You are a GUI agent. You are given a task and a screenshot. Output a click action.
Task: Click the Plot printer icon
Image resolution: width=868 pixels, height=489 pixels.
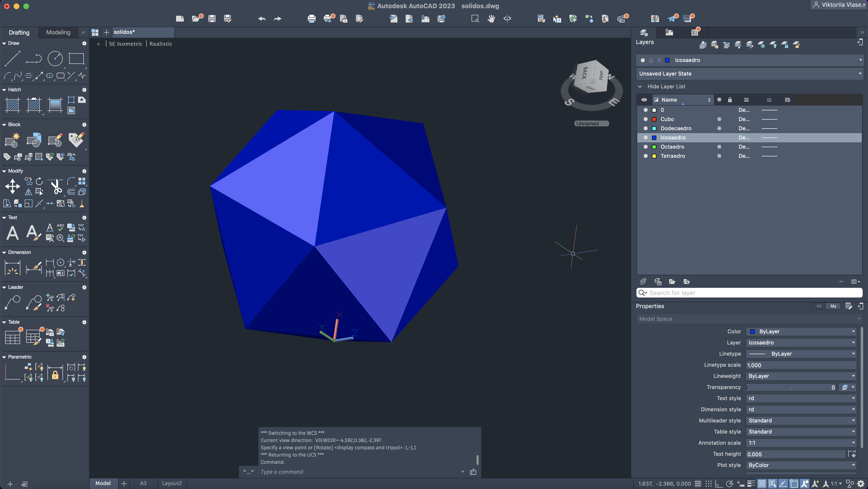[311, 19]
